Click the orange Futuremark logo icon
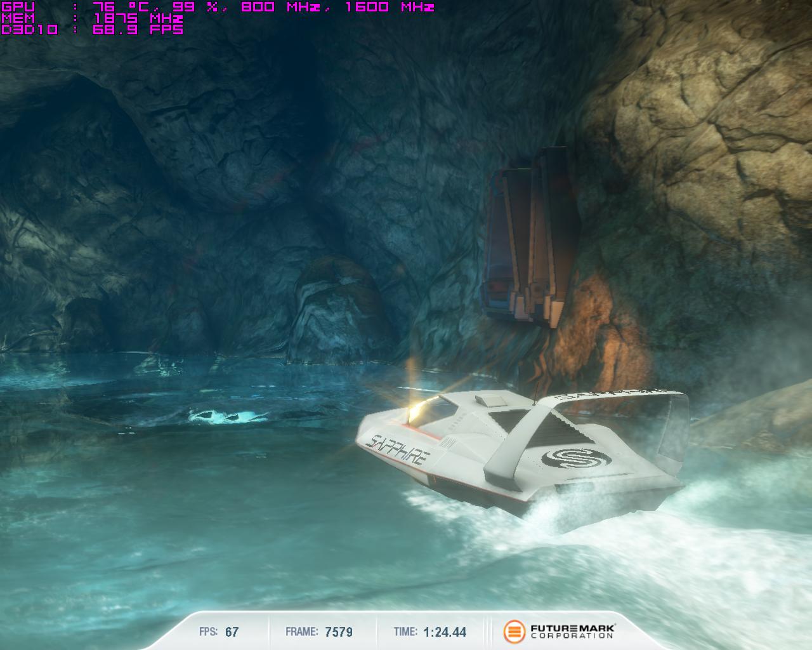The width and height of the screenshot is (812, 650). 515,632
